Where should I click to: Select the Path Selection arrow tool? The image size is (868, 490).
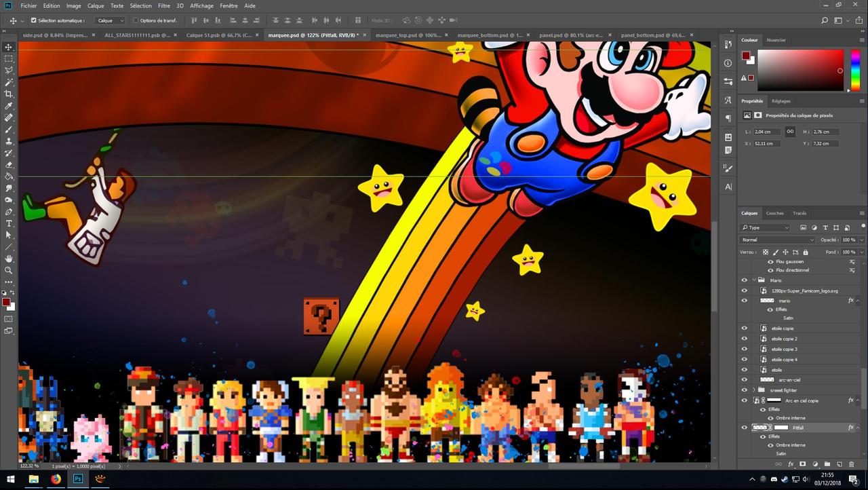[x=9, y=235]
